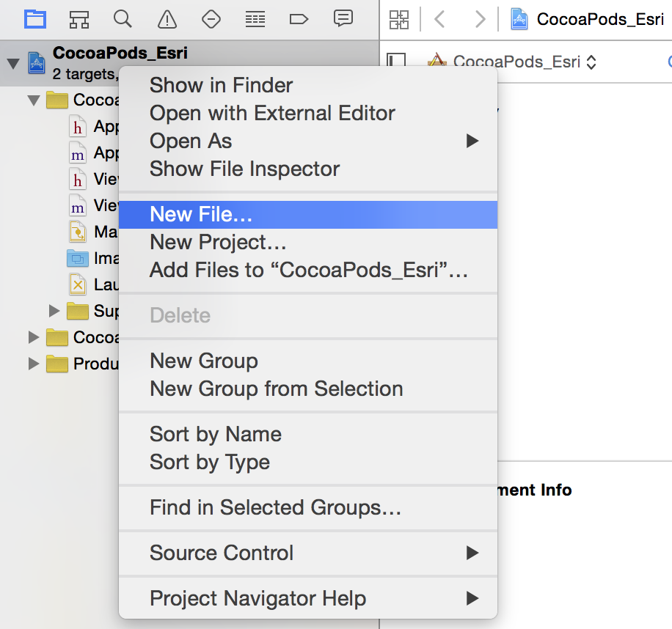Choose Sort by Name
This screenshot has height=629, width=672.
[x=308, y=434]
